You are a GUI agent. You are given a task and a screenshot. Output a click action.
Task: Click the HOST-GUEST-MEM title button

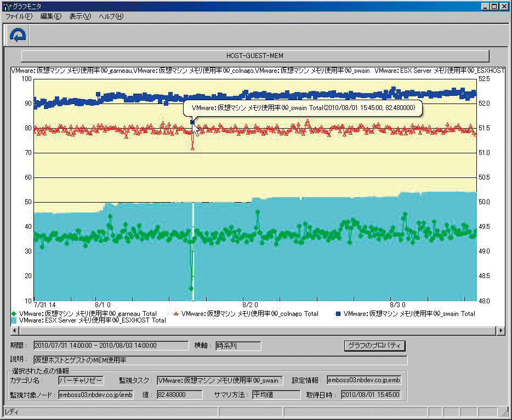[x=255, y=56]
